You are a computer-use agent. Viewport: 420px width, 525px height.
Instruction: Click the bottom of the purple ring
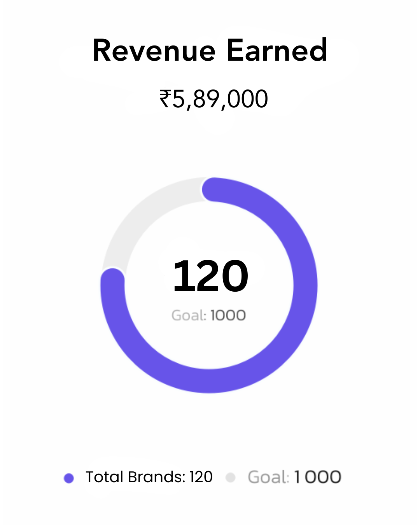click(209, 381)
